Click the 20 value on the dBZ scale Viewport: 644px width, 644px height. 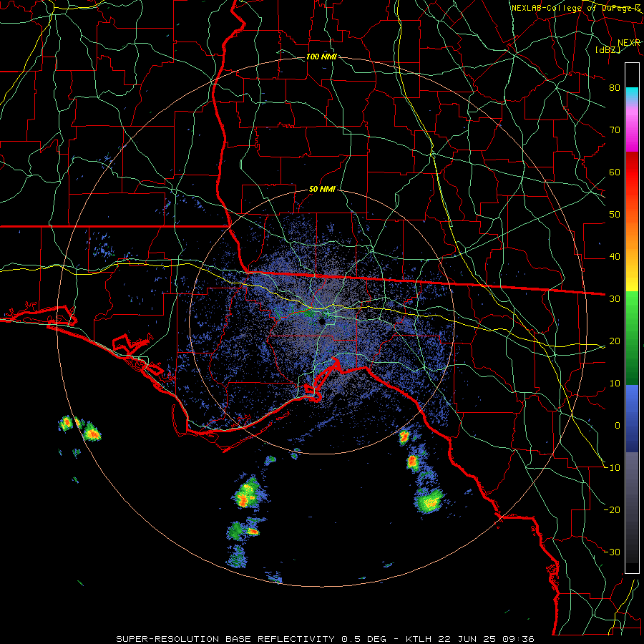pos(615,341)
